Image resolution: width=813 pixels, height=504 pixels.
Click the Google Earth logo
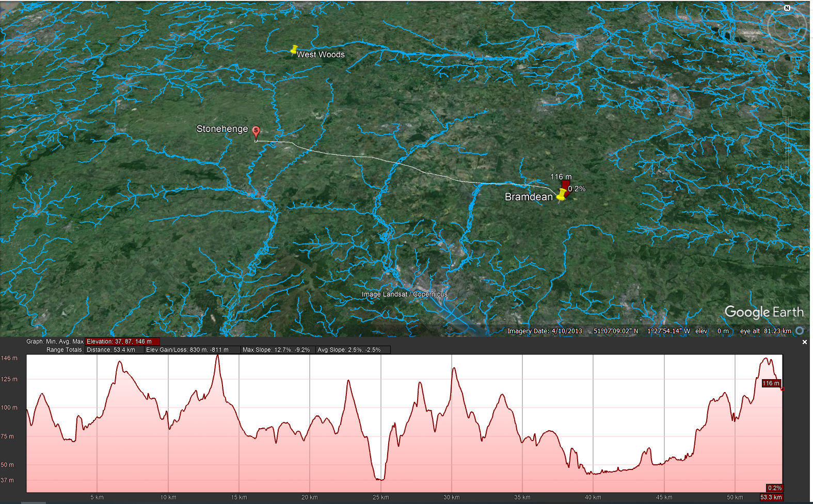[764, 312]
